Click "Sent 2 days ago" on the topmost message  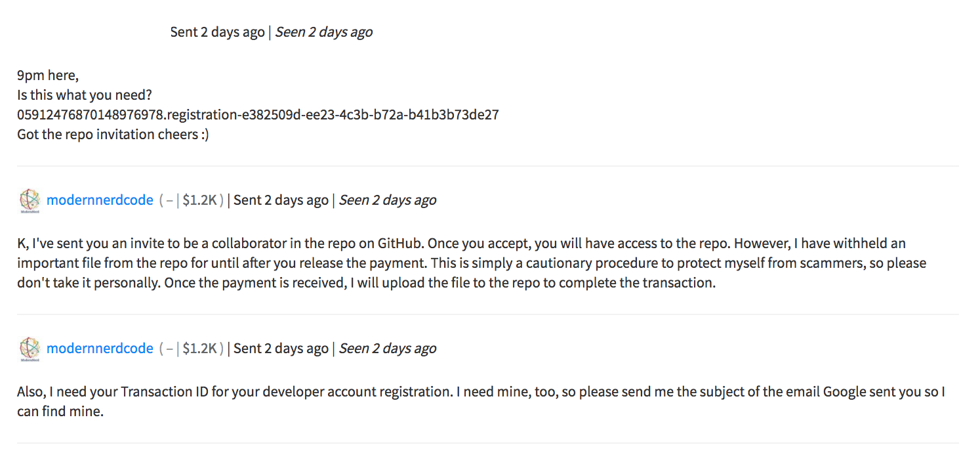pyautogui.click(x=218, y=32)
